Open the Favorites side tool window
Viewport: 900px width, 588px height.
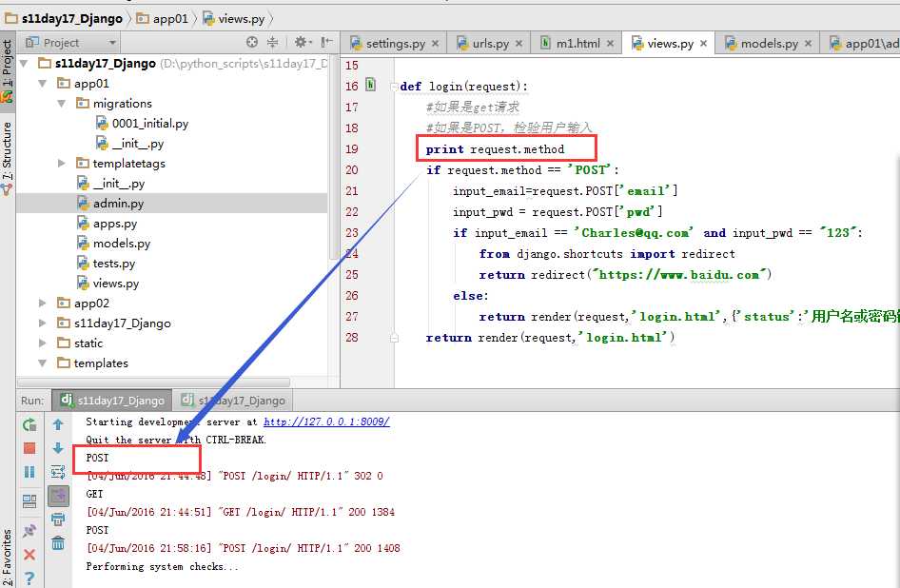click(x=7, y=557)
